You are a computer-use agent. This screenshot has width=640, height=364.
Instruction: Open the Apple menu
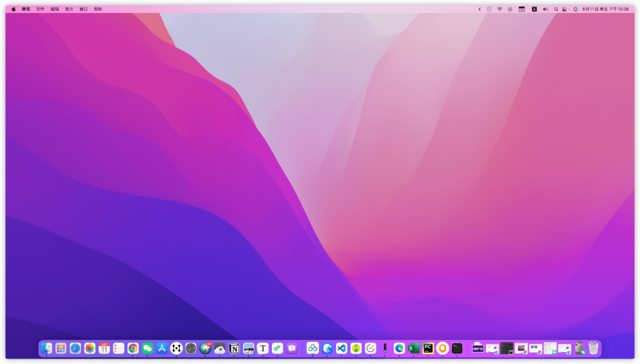click(14, 9)
